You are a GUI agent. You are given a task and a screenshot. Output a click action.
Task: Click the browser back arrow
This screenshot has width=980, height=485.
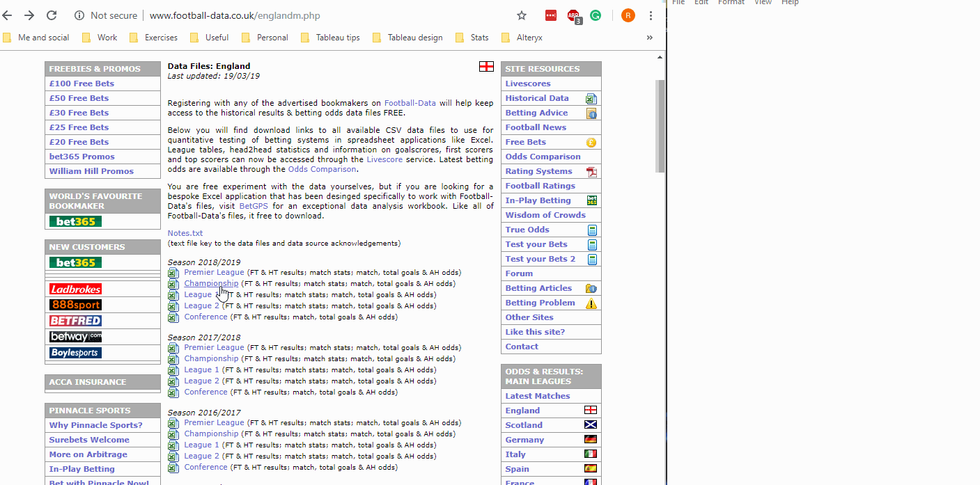(6, 15)
